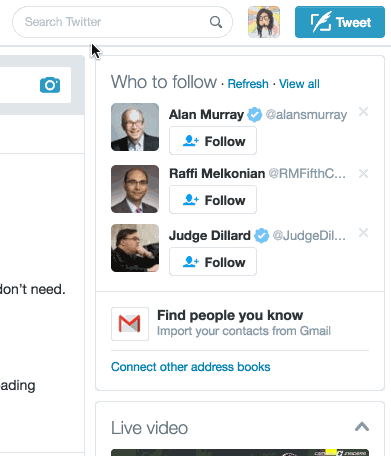Dismiss Raffi Melkonian suggestion
Image resolution: width=391 pixels, height=456 pixels.
pos(363,173)
